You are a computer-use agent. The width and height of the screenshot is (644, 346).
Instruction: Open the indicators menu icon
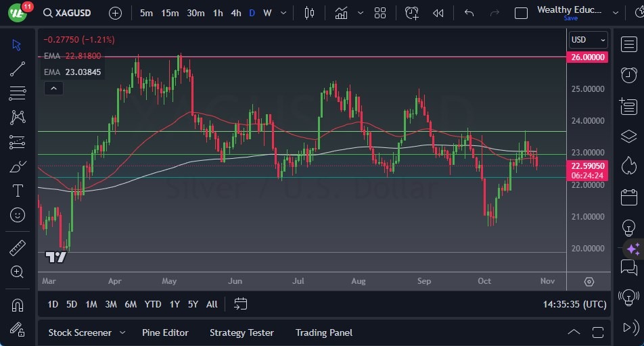pyautogui.click(x=341, y=13)
